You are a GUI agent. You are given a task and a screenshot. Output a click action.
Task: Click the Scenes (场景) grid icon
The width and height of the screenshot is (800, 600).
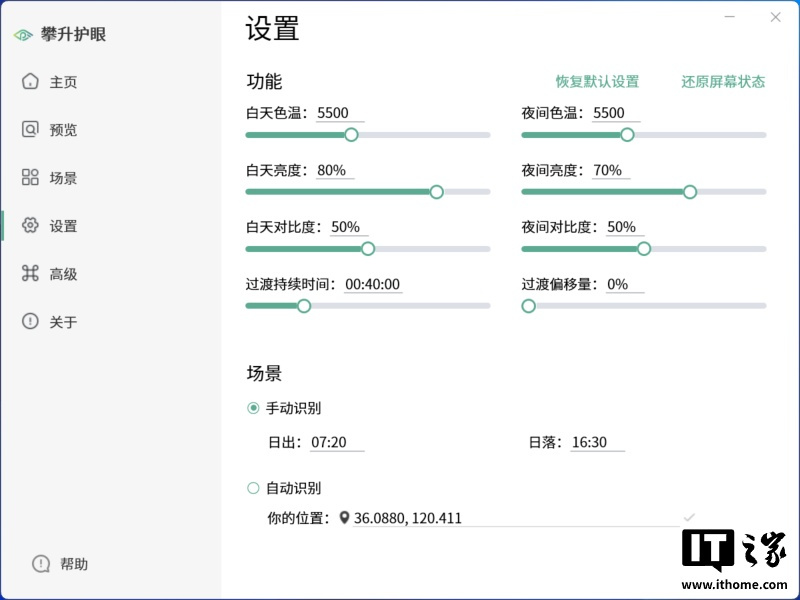30,178
